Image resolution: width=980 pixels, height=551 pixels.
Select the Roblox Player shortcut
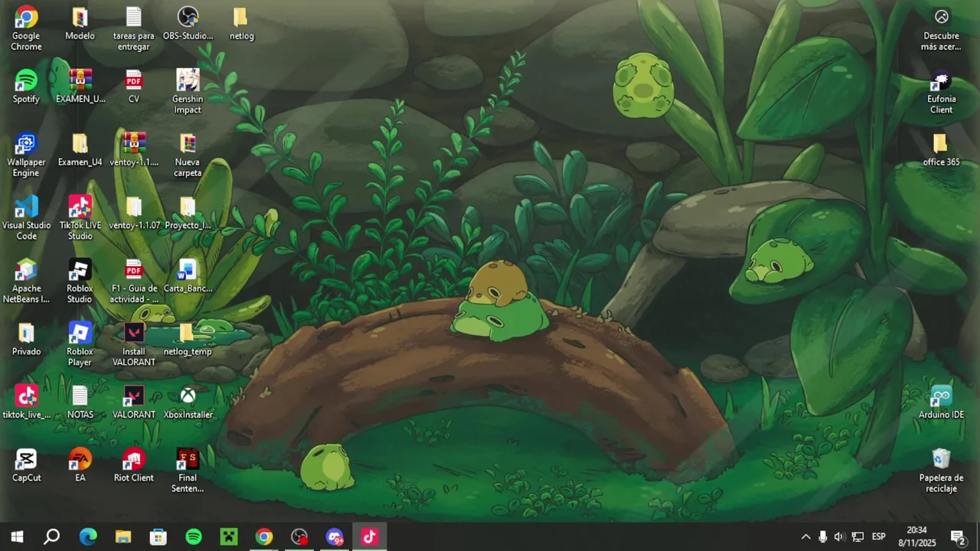(x=80, y=344)
